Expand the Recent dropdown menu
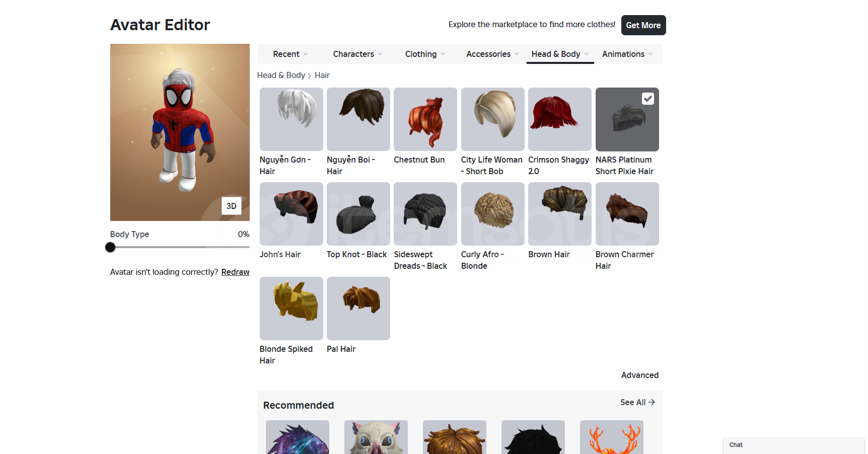This screenshot has height=454, width=868. point(291,54)
